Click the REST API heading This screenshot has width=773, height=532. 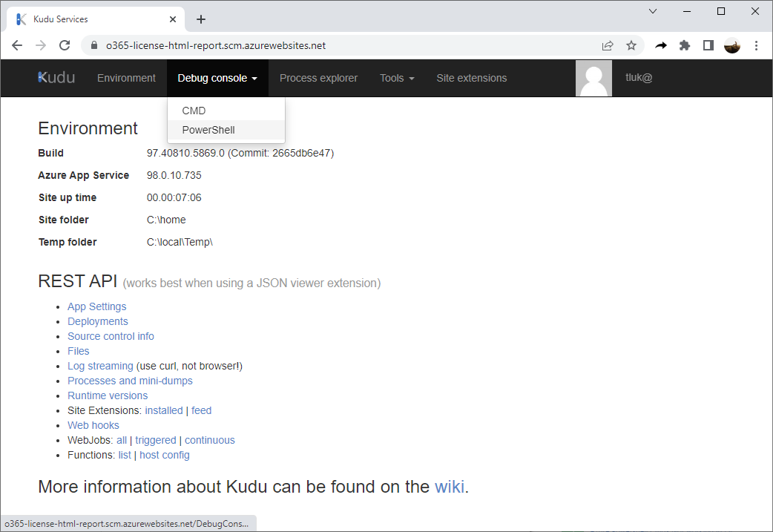(x=77, y=281)
